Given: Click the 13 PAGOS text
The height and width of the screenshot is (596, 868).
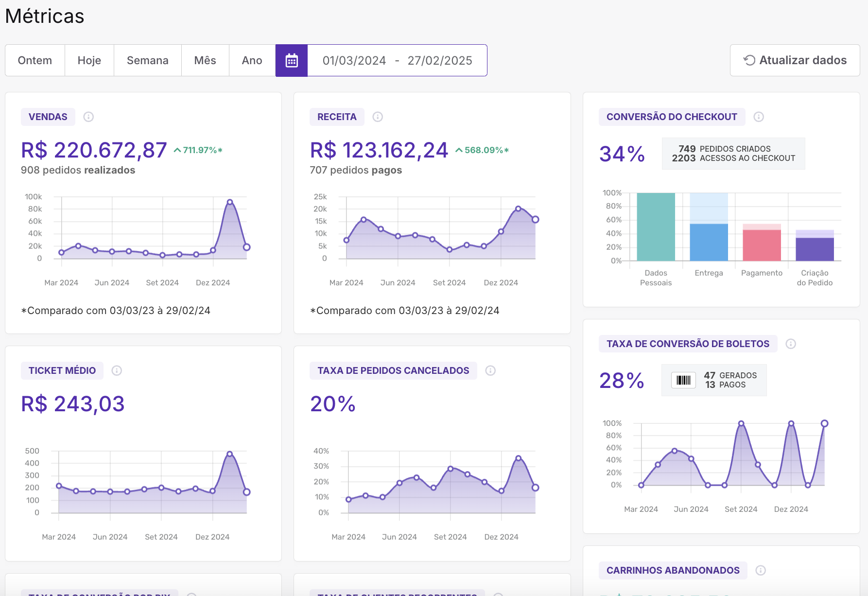Looking at the screenshot, I should [726, 385].
